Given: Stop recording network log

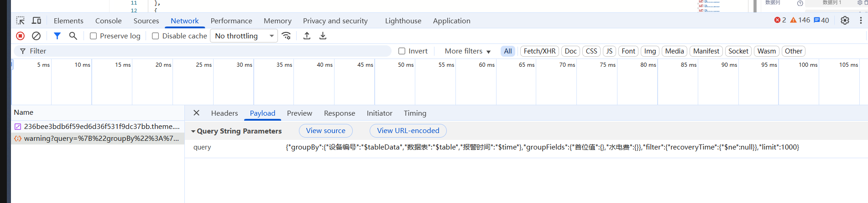Looking at the screenshot, I should coord(21,36).
